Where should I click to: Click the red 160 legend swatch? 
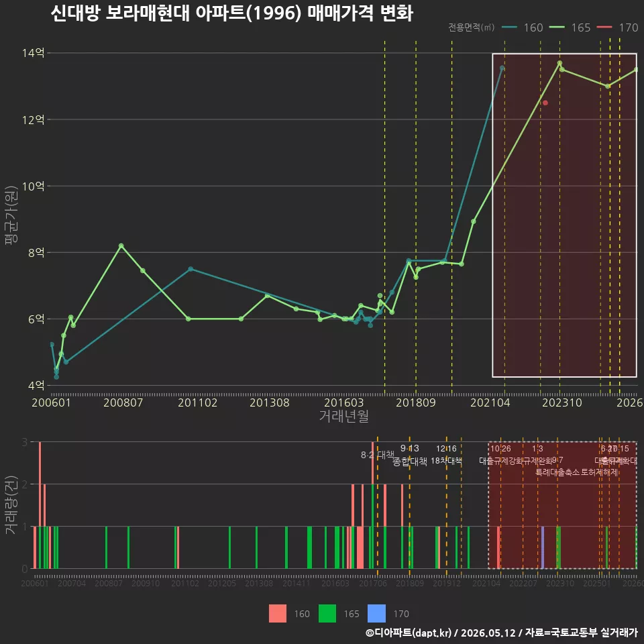[278, 614]
